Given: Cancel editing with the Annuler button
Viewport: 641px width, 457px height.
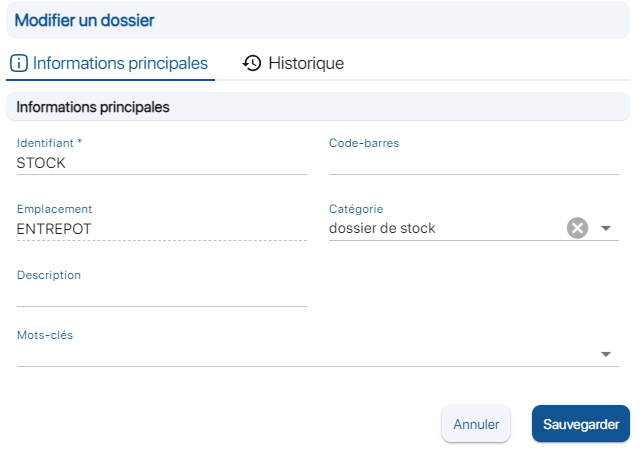Looking at the screenshot, I should point(476,424).
